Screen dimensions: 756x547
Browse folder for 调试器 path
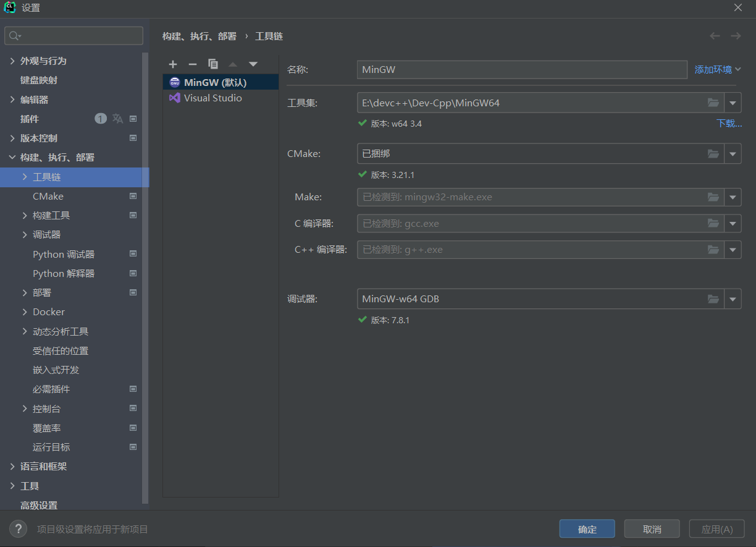713,299
